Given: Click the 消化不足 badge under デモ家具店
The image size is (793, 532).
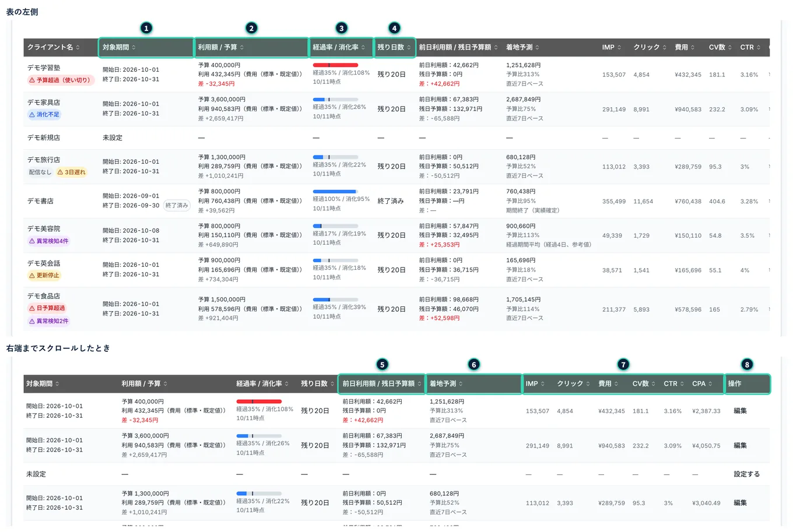Looking at the screenshot, I should point(44,115).
